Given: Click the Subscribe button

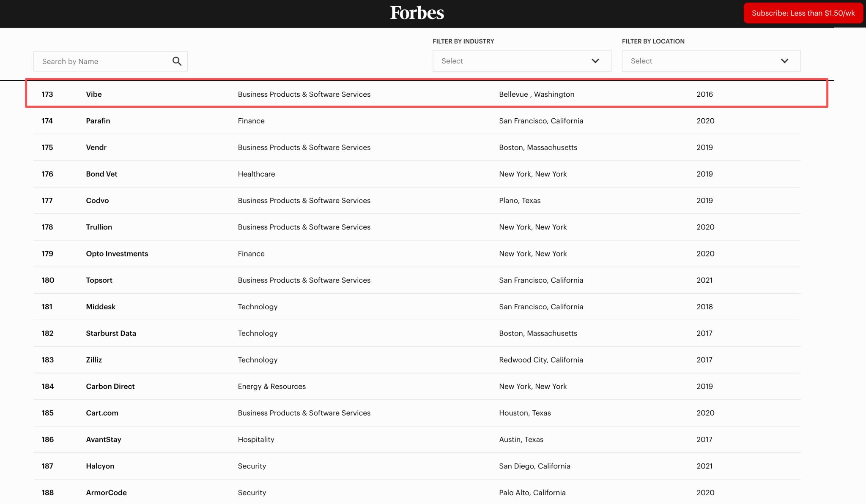Looking at the screenshot, I should [803, 13].
